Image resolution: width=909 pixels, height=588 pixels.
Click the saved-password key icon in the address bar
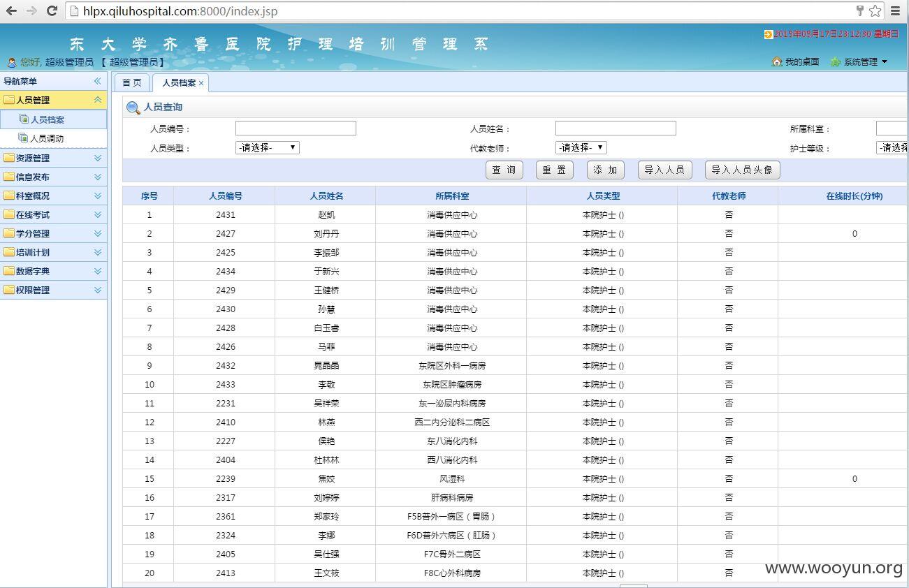click(x=859, y=10)
